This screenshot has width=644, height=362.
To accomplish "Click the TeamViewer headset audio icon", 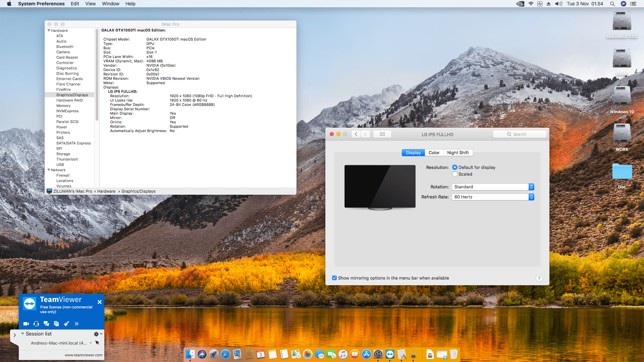I will click(36, 324).
